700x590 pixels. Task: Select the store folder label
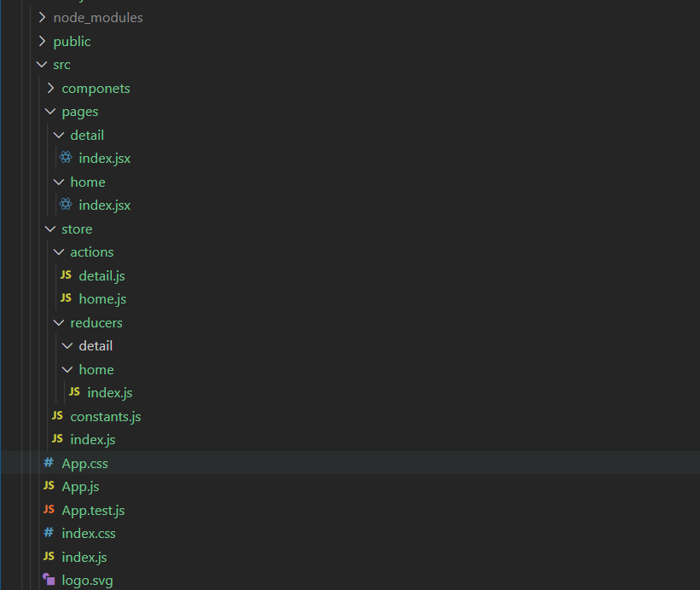pos(77,229)
